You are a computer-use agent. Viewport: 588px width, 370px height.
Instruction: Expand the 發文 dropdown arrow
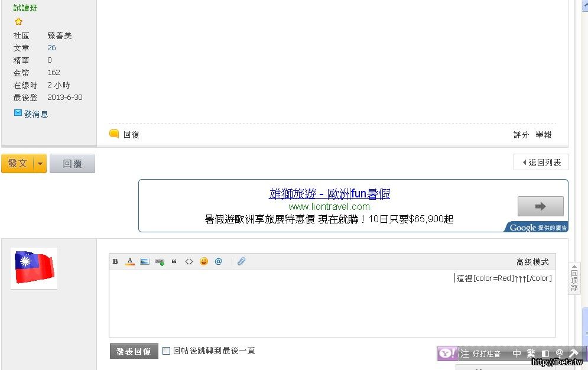tap(40, 164)
